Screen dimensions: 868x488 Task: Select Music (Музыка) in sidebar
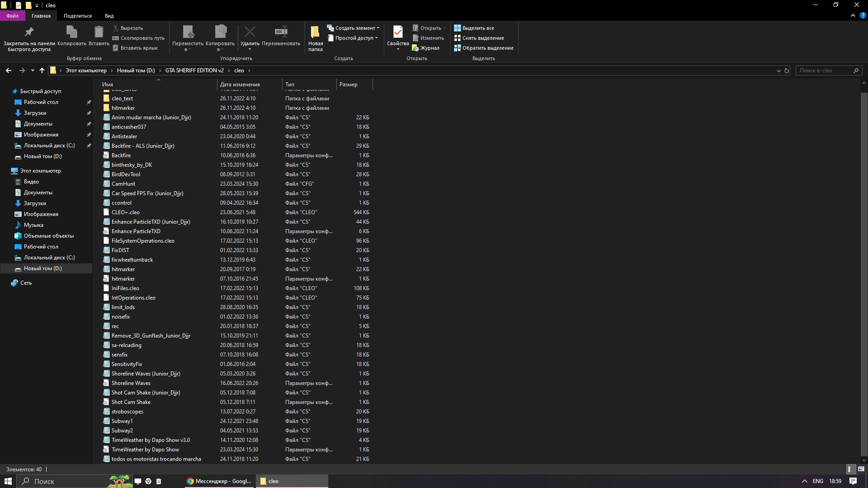[33, 225]
